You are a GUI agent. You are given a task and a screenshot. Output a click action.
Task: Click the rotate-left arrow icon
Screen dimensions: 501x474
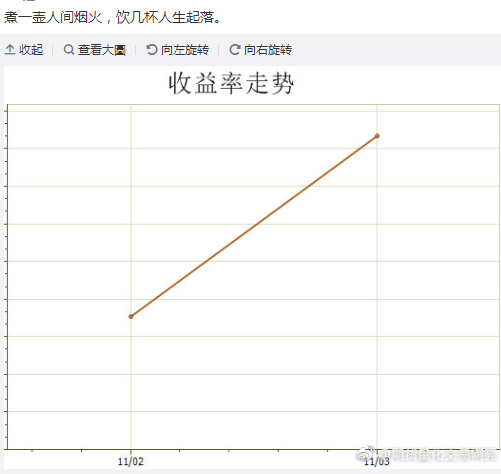click(152, 50)
